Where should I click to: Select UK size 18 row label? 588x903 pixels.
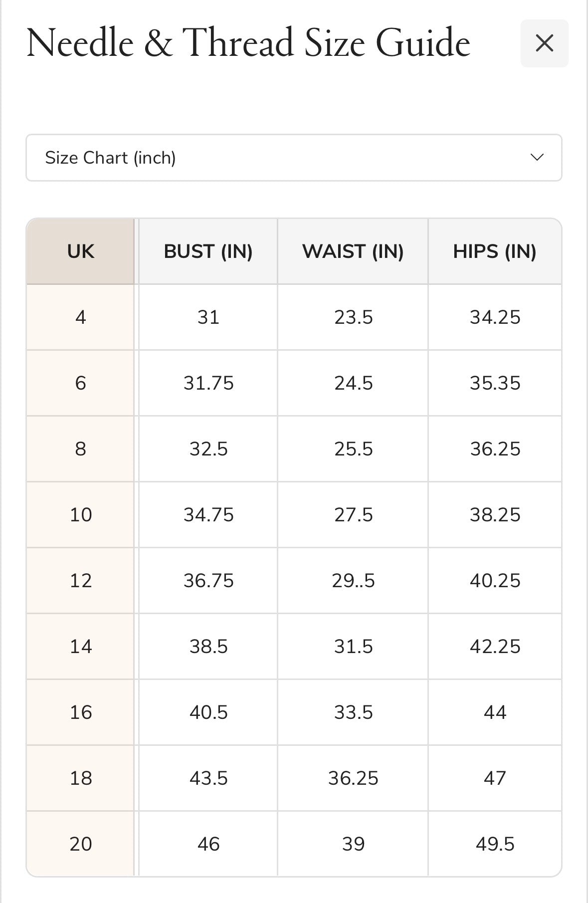pos(80,778)
